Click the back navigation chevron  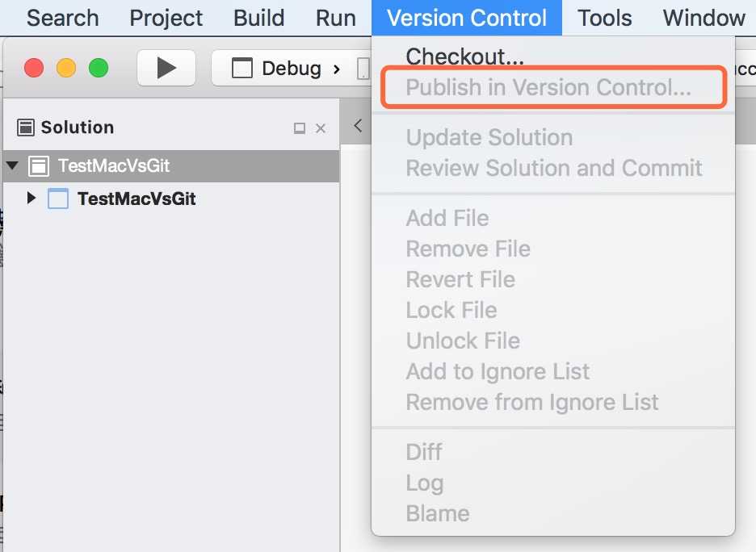click(358, 126)
